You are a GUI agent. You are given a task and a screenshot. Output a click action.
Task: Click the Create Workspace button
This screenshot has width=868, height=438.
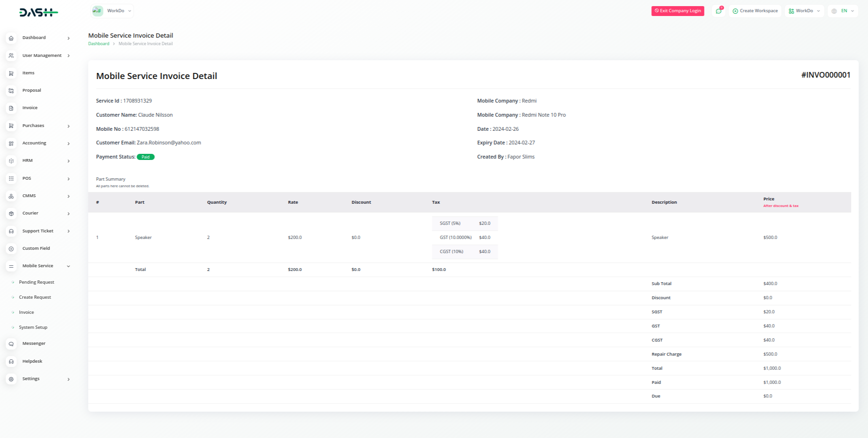(755, 11)
